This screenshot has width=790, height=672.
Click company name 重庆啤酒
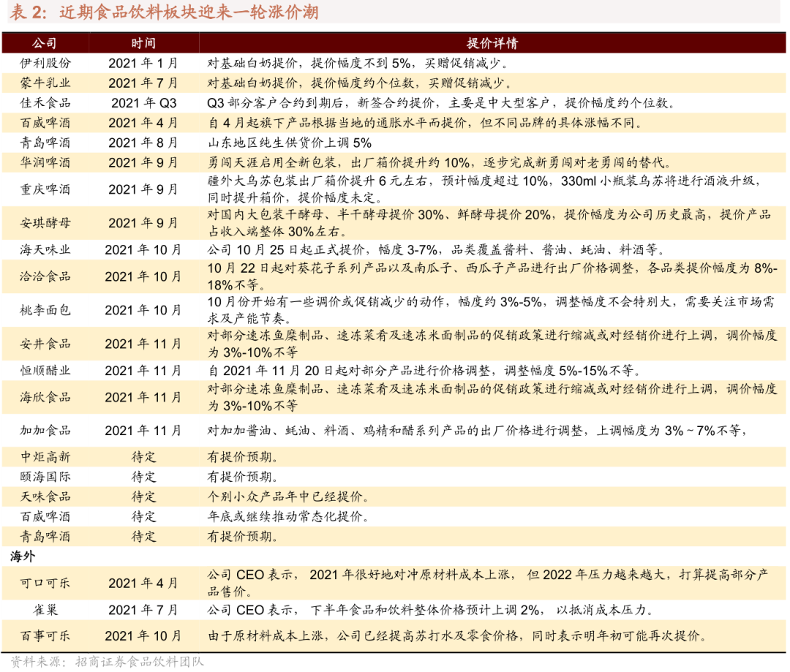point(45,189)
